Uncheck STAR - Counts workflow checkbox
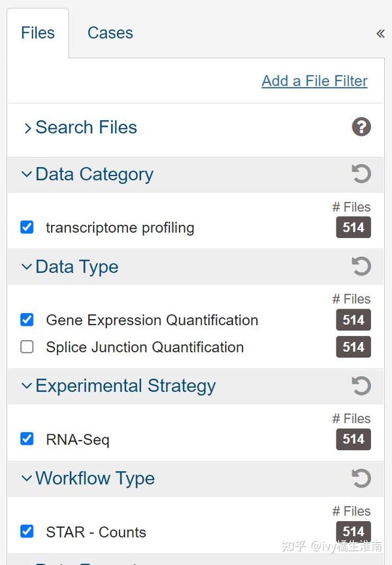The height and width of the screenshot is (565, 392). tap(27, 532)
